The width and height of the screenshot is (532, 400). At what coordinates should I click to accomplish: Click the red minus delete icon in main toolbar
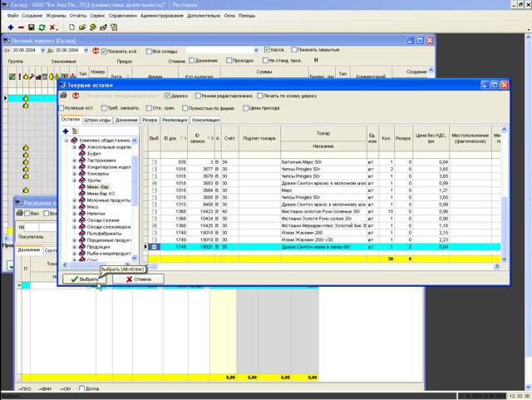(x=20, y=27)
